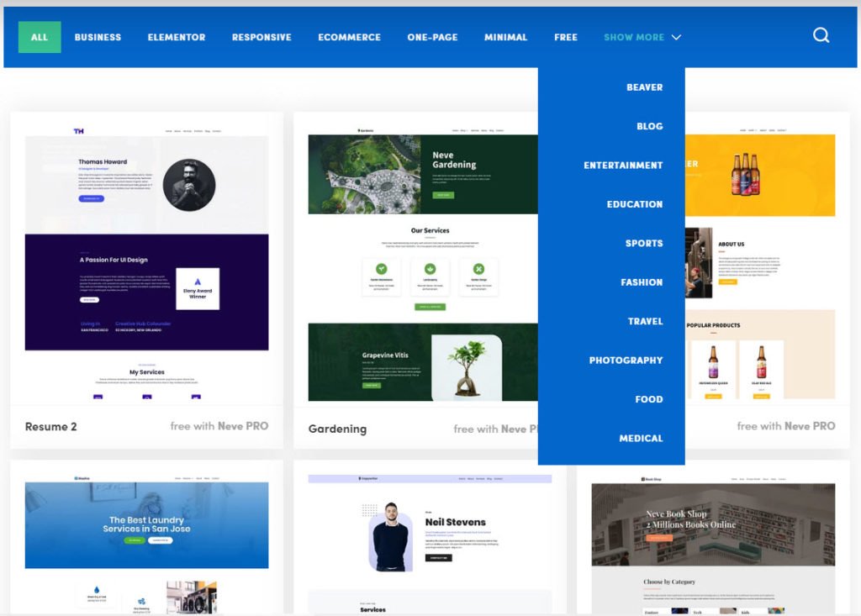Screen dimensions: 861x616
Task: Open the Gardening template preview
Action: tap(423, 264)
